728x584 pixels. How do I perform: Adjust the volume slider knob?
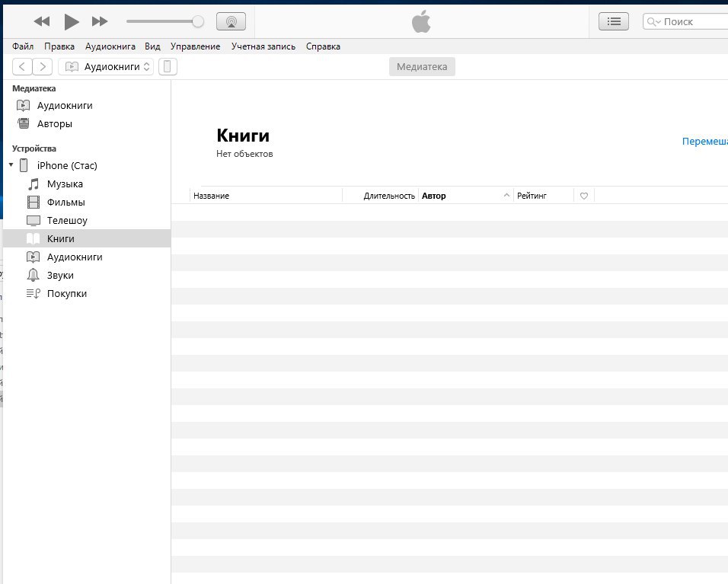click(x=198, y=21)
